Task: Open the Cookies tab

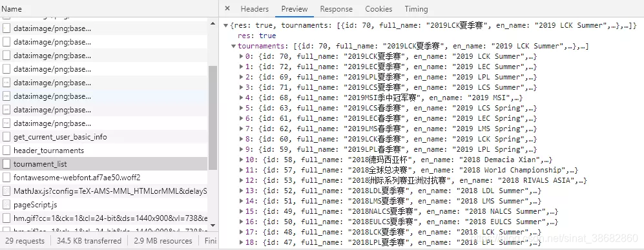Action: (379, 8)
